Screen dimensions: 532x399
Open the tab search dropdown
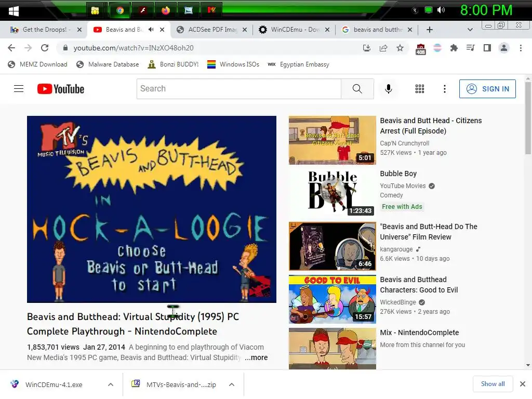[470, 30]
